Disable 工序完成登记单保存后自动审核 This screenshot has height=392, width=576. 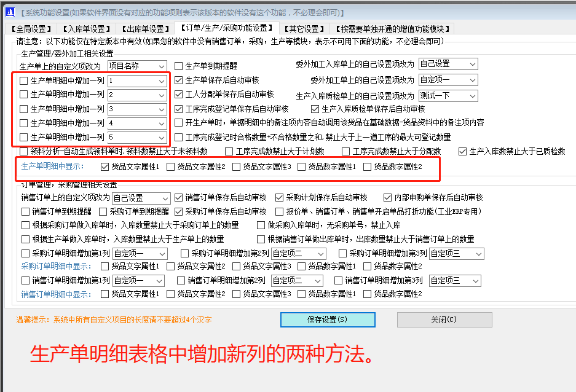coord(178,108)
